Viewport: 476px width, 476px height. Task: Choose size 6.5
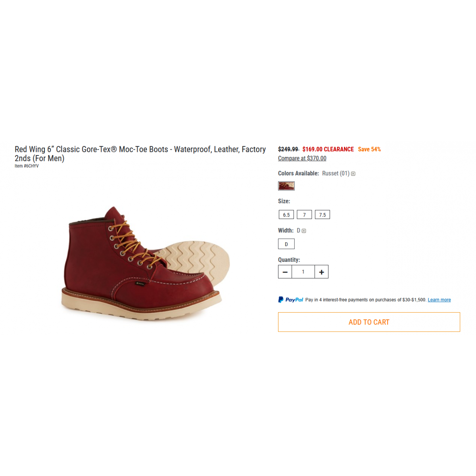(x=286, y=215)
